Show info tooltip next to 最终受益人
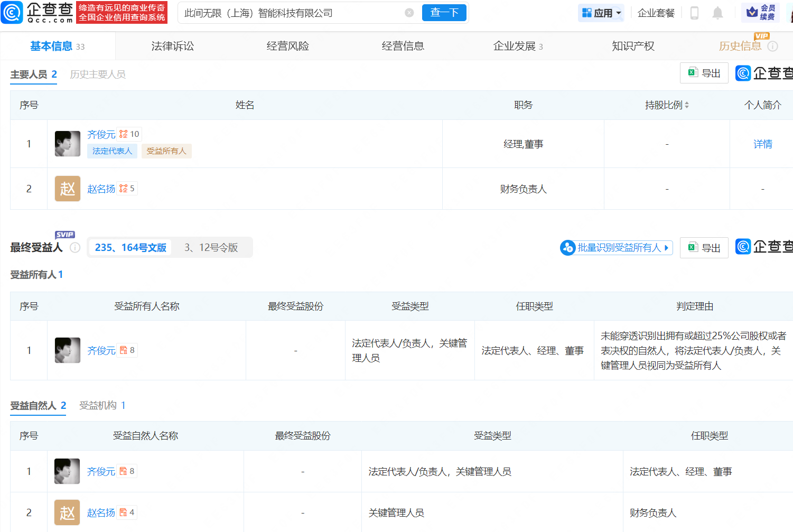 coord(75,248)
